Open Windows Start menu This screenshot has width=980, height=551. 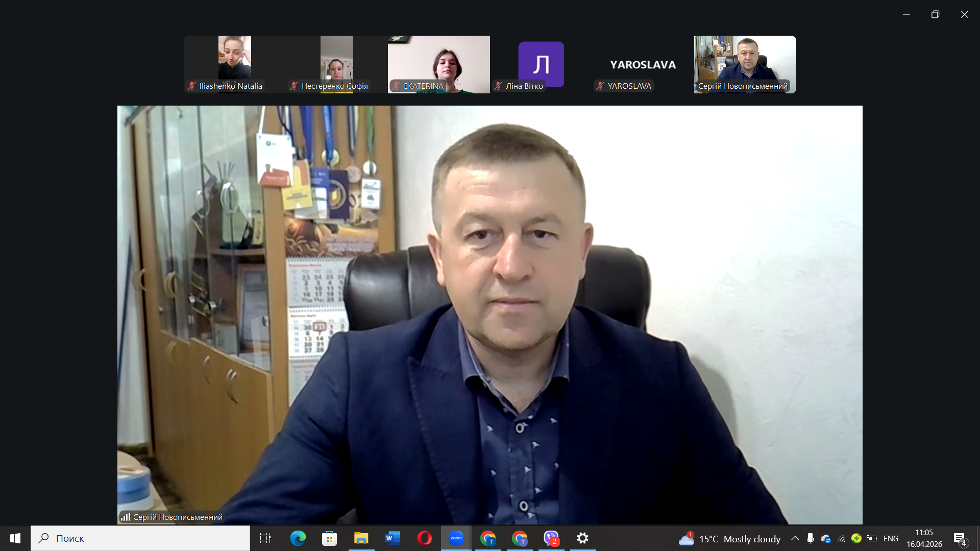click(x=15, y=538)
